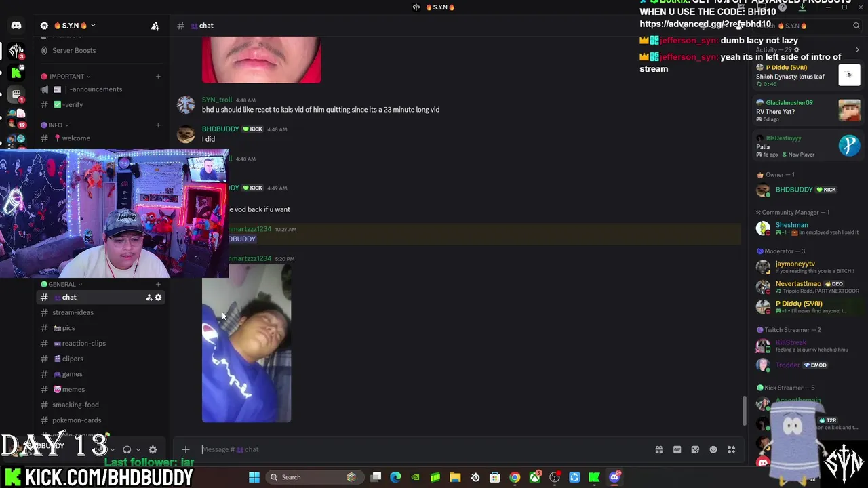Select Trodder in Twitch Streamer list
The image size is (868, 488).
[x=808, y=365]
